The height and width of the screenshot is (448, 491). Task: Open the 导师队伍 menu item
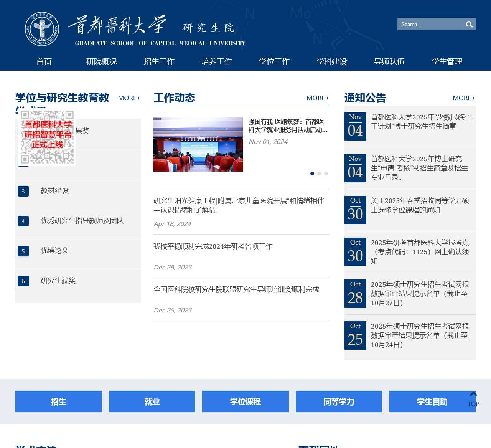[389, 62]
